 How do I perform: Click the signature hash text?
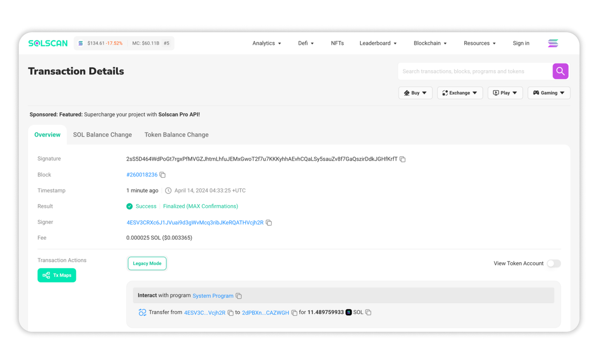(262, 159)
